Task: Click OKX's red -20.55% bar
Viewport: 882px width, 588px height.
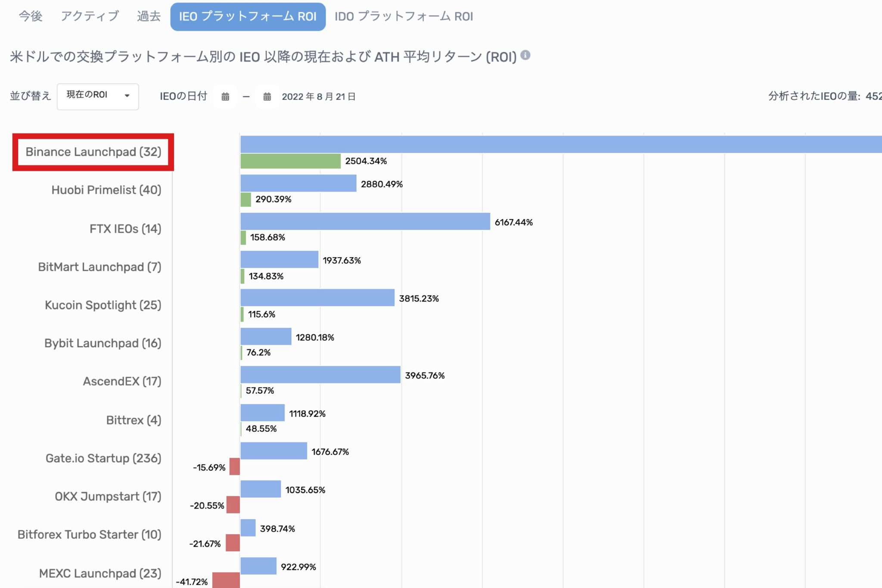Action: click(233, 505)
